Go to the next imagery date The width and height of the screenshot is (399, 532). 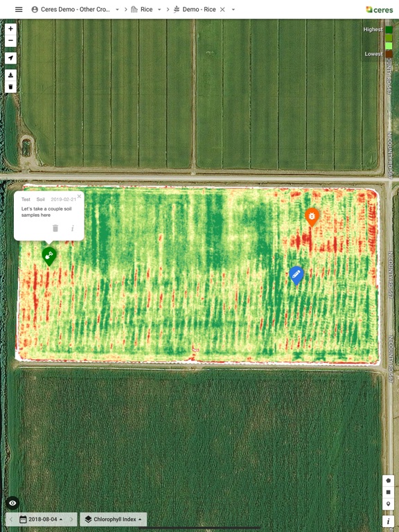click(x=71, y=519)
